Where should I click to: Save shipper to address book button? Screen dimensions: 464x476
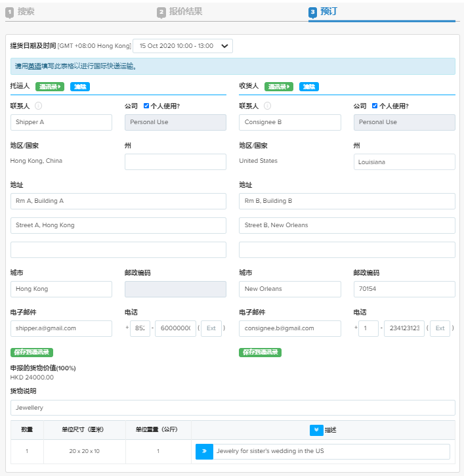click(32, 352)
